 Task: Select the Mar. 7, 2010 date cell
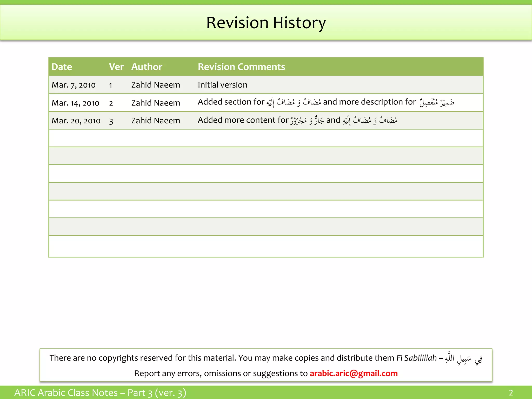click(x=74, y=85)
